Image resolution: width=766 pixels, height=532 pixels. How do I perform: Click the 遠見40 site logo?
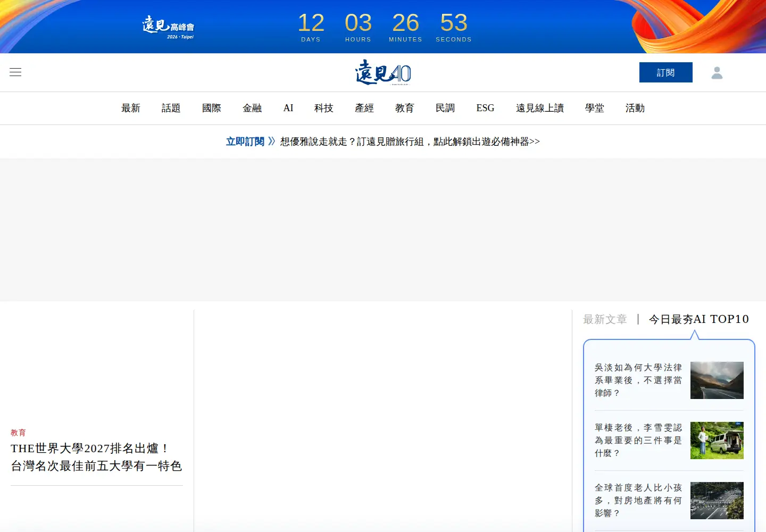pyautogui.click(x=383, y=72)
